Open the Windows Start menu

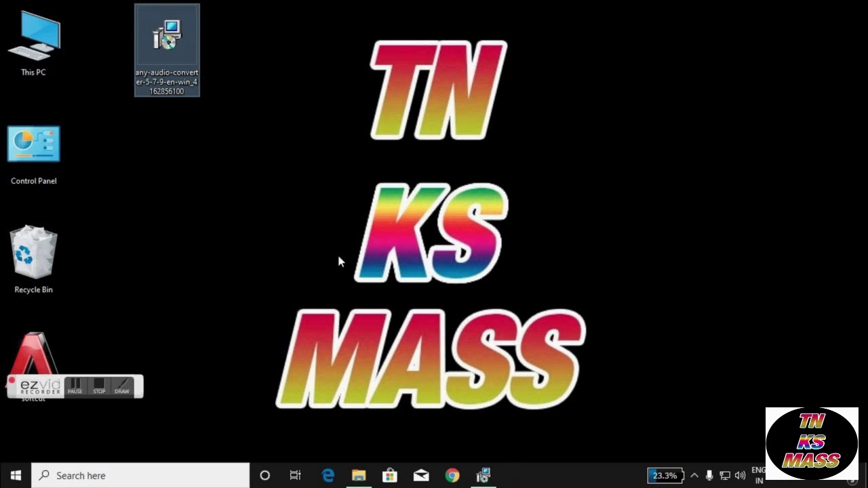(x=16, y=475)
